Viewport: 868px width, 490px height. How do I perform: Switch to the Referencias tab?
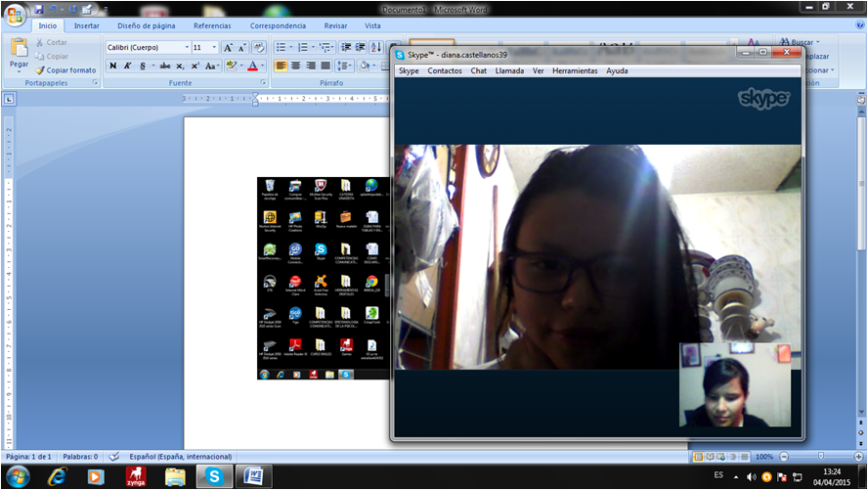point(212,25)
